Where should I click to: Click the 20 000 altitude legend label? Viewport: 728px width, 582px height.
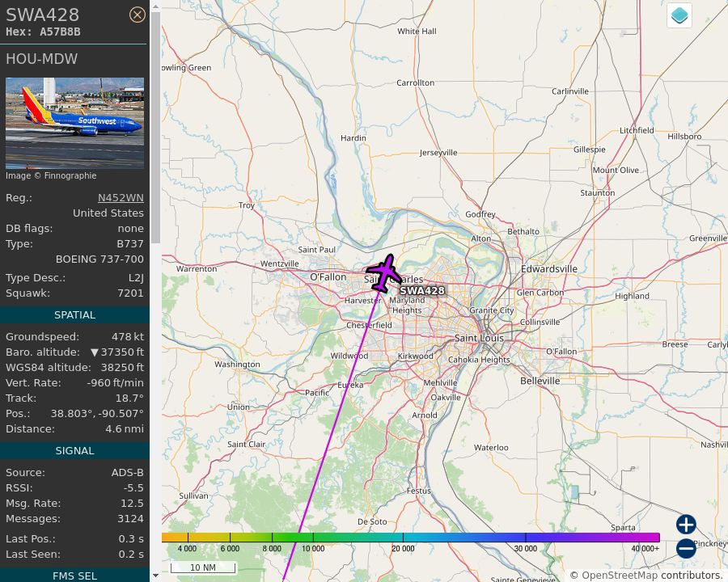coord(403,549)
